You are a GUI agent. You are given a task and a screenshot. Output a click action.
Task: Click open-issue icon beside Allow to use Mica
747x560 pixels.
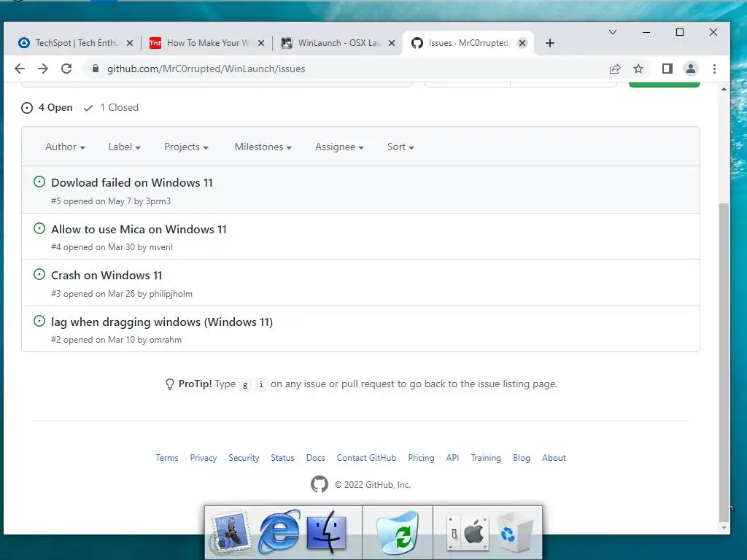click(39, 228)
